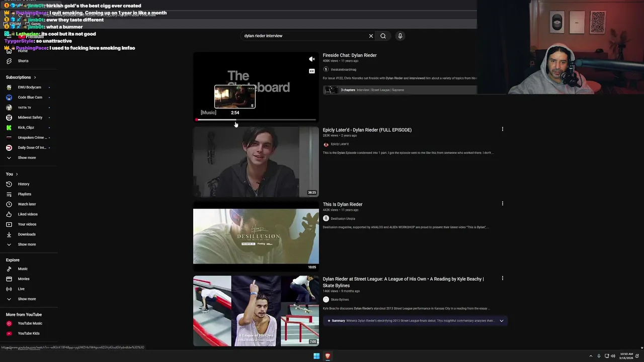Viewport: 644px width, 362px height.
Task: Open the Unspoken Crime channel avatar
Action: click(9, 137)
